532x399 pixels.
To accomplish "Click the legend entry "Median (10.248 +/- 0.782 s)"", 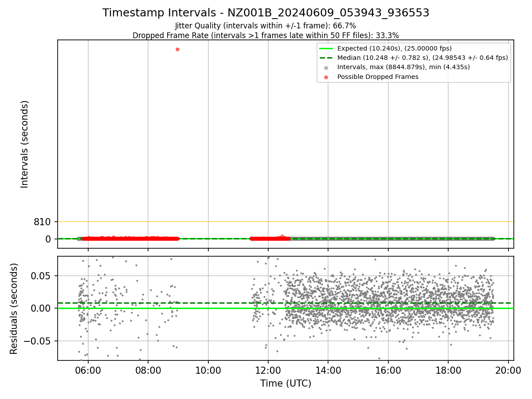I will pos(422,58).
